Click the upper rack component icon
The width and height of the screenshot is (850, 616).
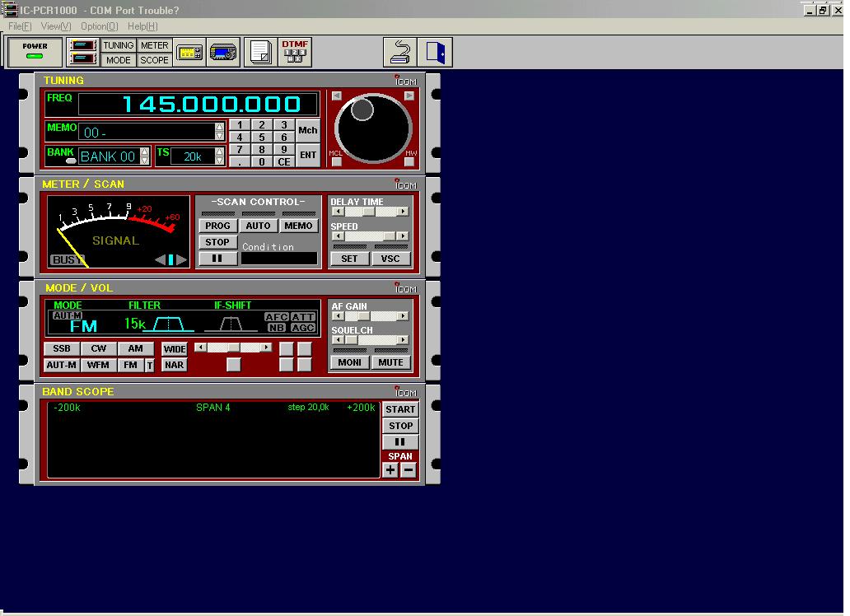click(83, 45)
